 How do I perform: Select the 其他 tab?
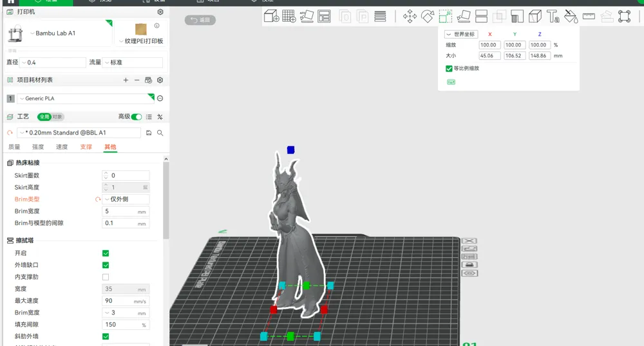pos(110,147)
